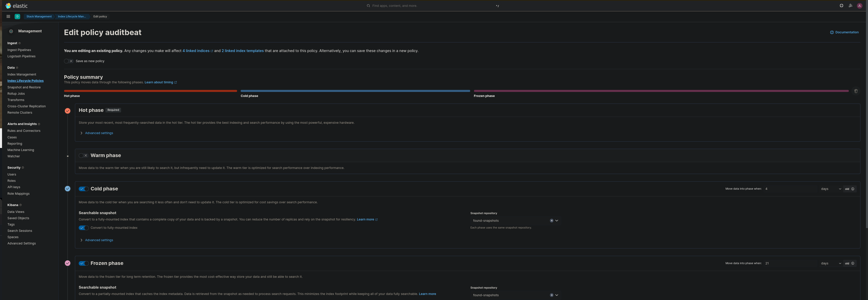The width and height of the screenshot is (868, 300).
Task: Open API keys in sidebar
Action: 14,187
